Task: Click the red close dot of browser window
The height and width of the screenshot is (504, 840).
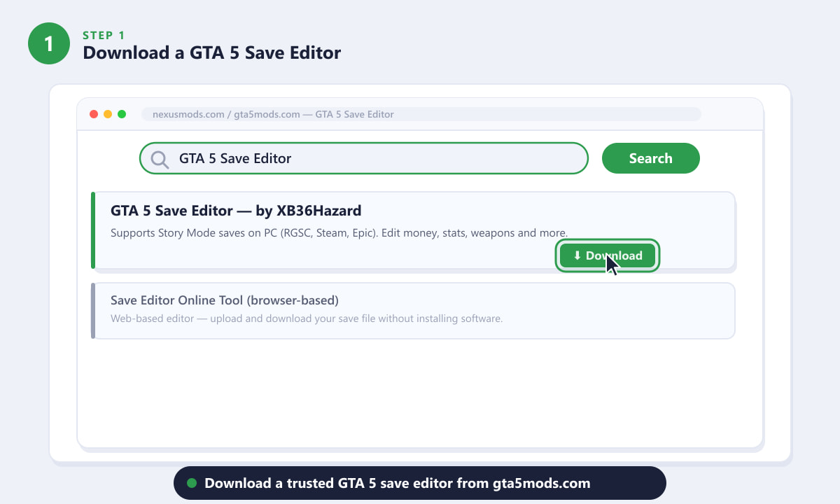Action: (x=94, y=114)
